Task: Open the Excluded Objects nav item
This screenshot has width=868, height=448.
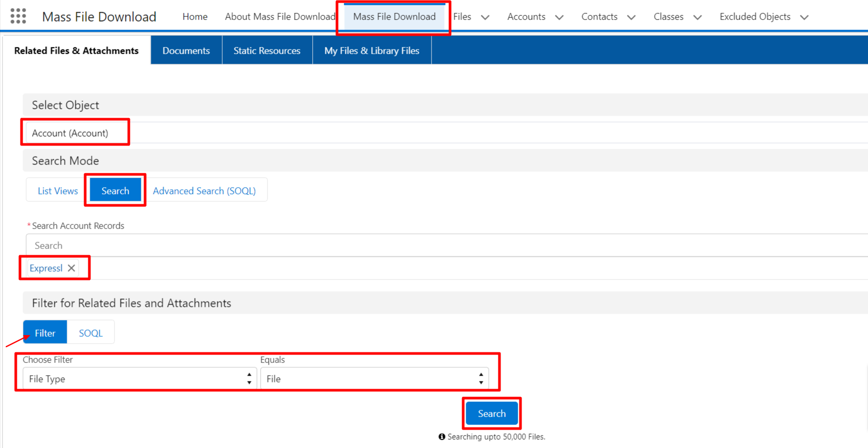Action: [755, 17]
